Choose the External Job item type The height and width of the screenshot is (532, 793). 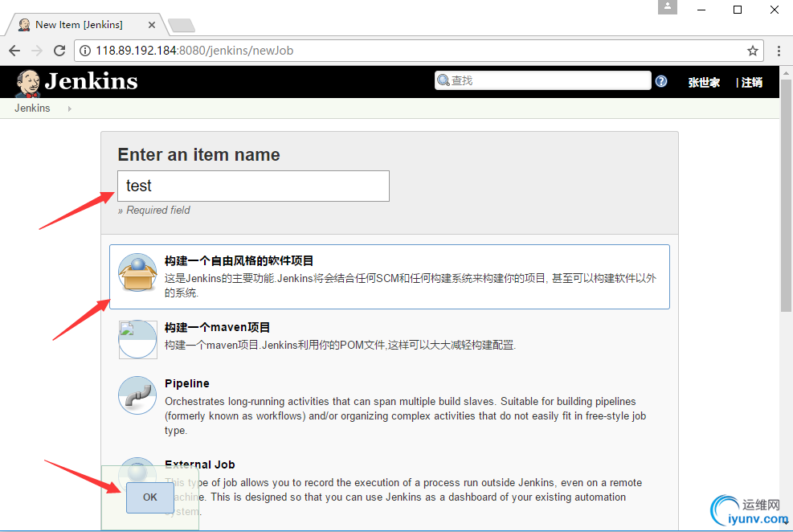390,488
